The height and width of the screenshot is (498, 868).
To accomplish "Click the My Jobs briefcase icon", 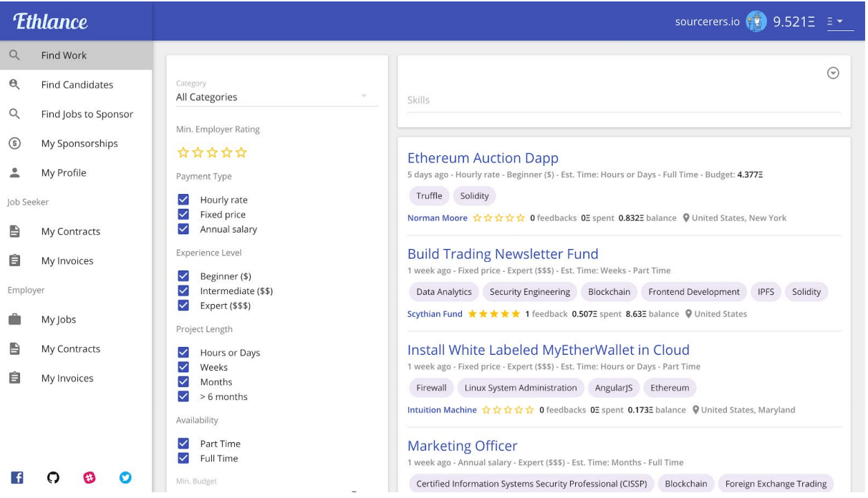I will click(x=14, y=319).
